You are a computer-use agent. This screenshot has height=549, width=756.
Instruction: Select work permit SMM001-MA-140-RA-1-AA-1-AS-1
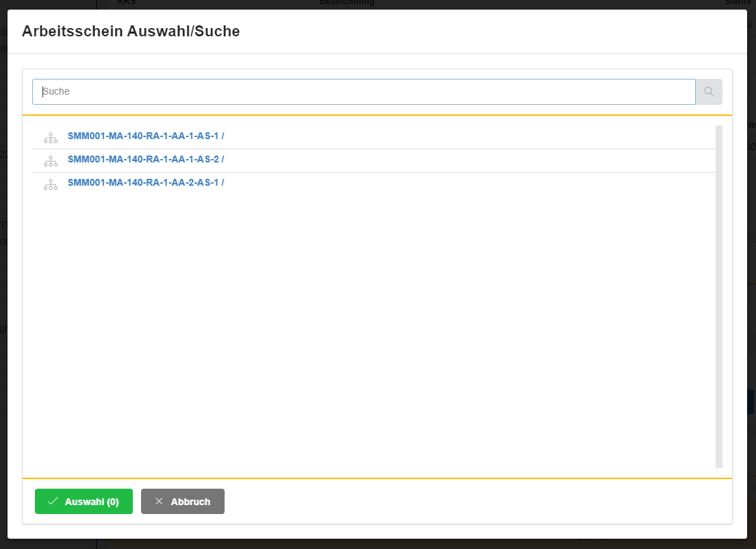(x=146, y=136)
